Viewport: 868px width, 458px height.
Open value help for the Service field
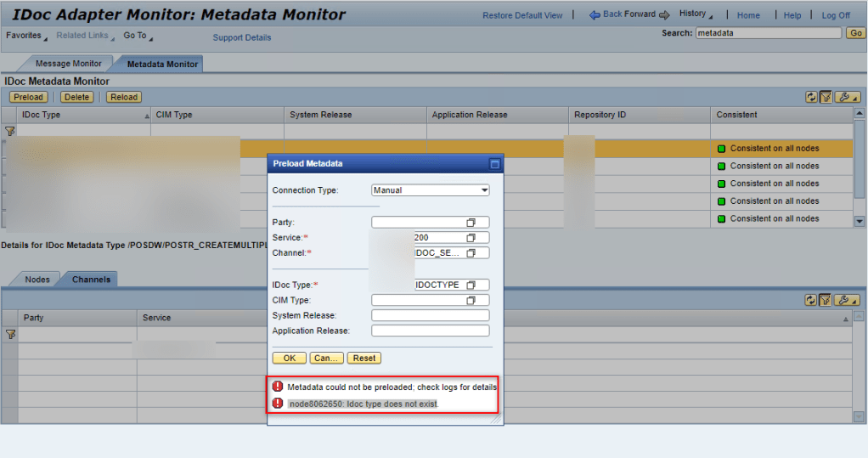point(471,238)
